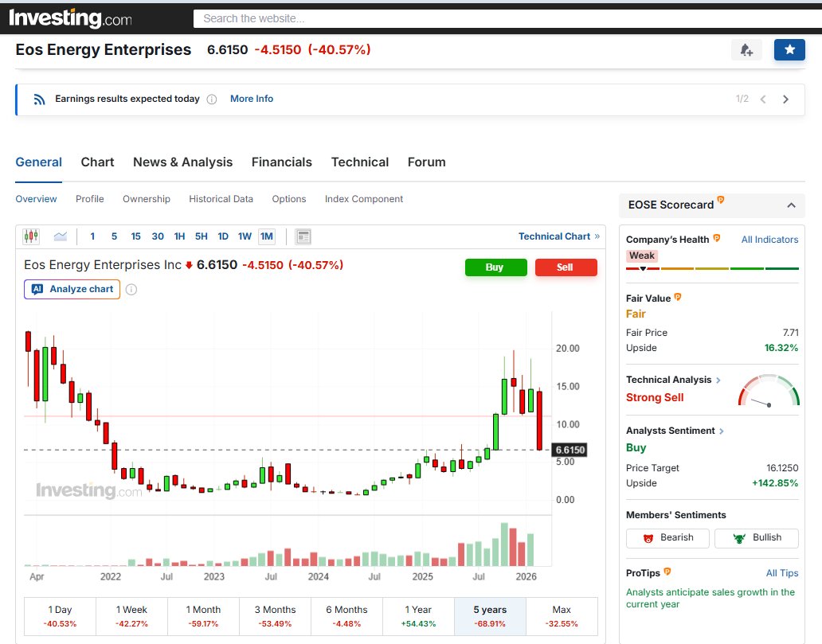Select the Index Component sub-tab
Screen dimensions: 822x644
[x=364, y=198]
